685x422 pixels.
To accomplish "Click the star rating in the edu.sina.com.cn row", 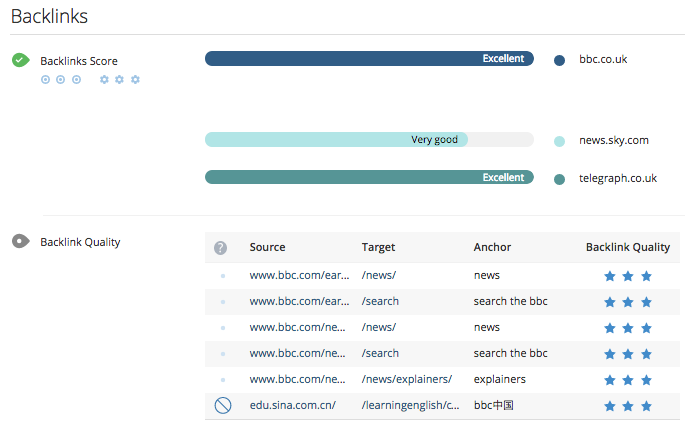I will pyautogui.click(x=628, y=406).
